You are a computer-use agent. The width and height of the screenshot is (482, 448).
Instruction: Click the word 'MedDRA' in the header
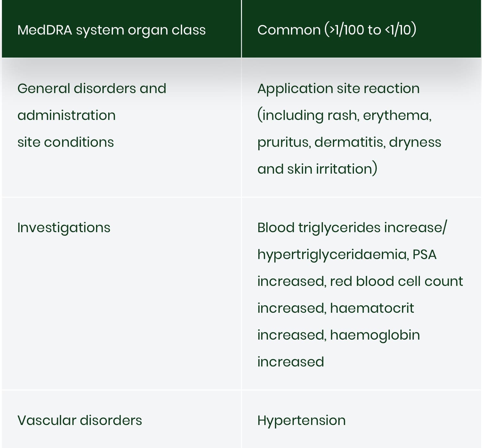click(x=44, y=30)
